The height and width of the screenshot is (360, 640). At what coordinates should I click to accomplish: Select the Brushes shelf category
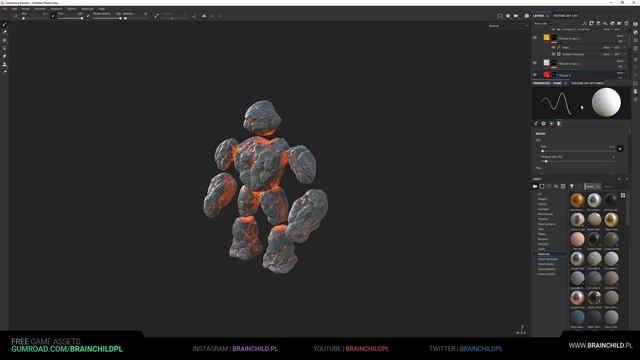pos(543,239)
